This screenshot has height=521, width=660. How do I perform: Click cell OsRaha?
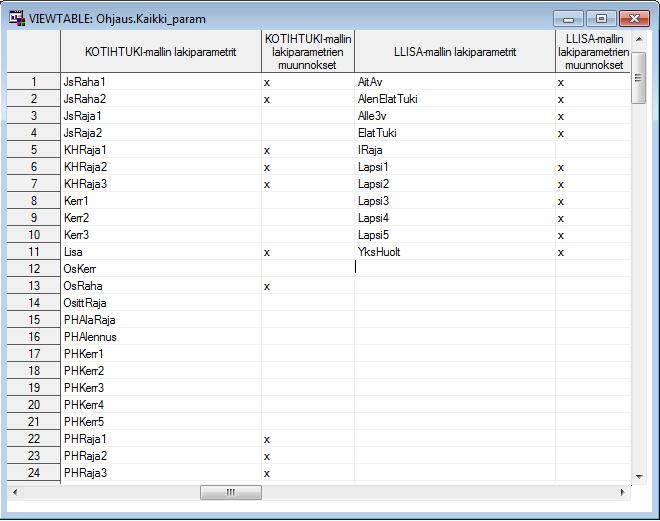161,286
